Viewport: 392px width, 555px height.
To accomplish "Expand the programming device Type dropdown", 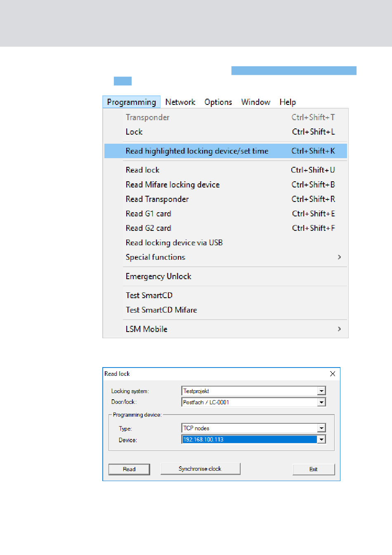I will tap(321, 428).
